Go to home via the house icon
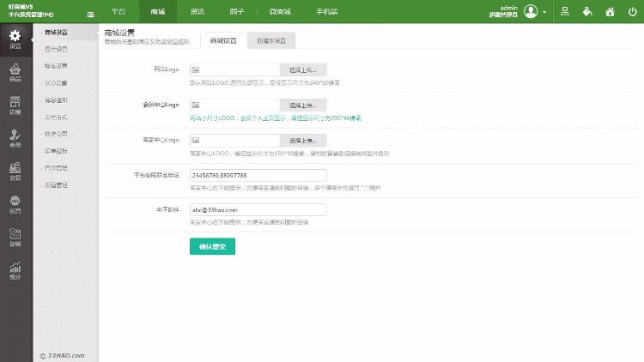Viewport: 644px width, 362px height. coord(610,11)
